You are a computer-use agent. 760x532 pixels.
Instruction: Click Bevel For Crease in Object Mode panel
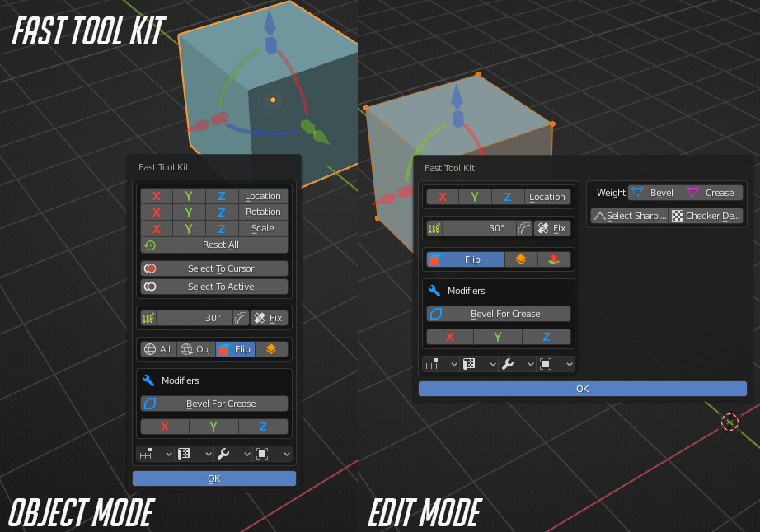click(214, 404)
